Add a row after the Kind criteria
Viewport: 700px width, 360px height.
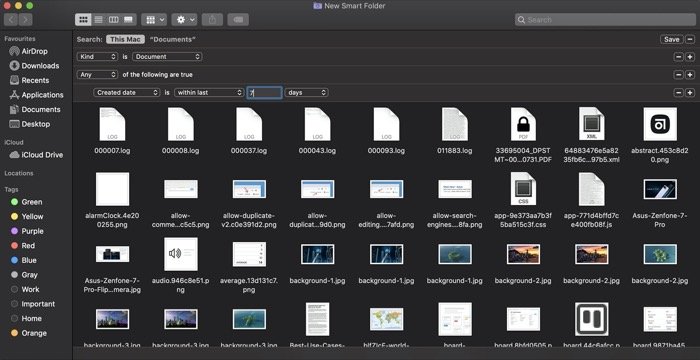(x=690, y=57)
